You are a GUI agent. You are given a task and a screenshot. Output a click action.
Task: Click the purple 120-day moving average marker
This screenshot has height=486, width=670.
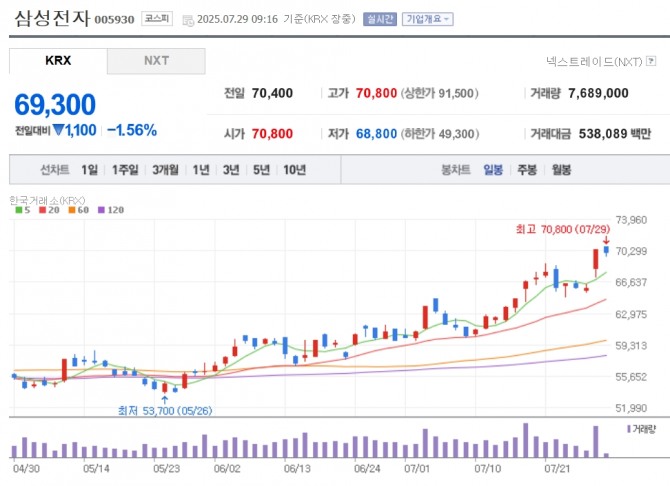click(101, 210)
